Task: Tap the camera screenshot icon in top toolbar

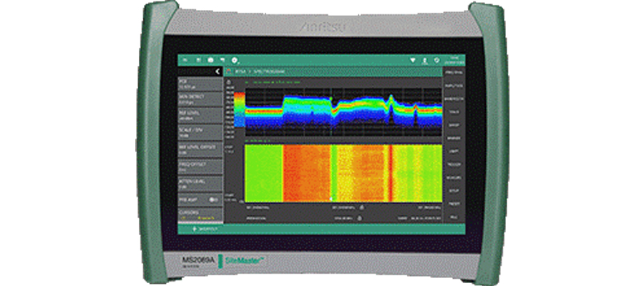Action: (x=210, y=60)
